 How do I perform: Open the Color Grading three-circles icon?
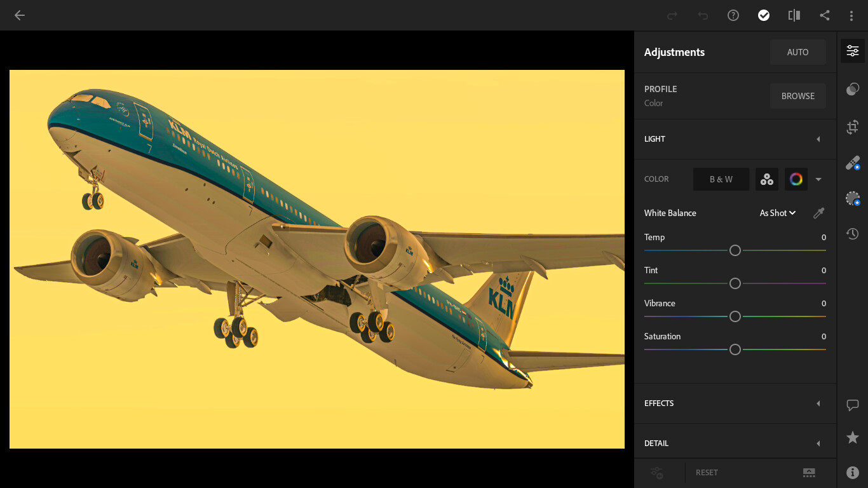coord(767,179)
